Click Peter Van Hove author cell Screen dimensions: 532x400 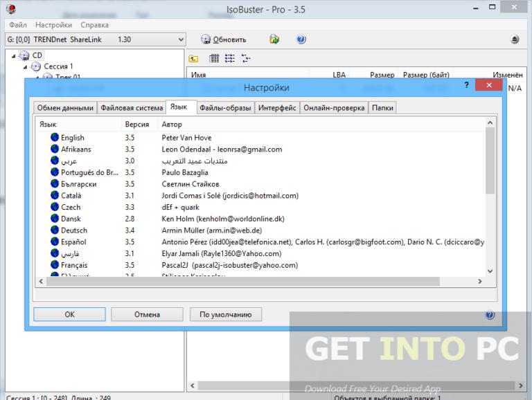point(186,138)
